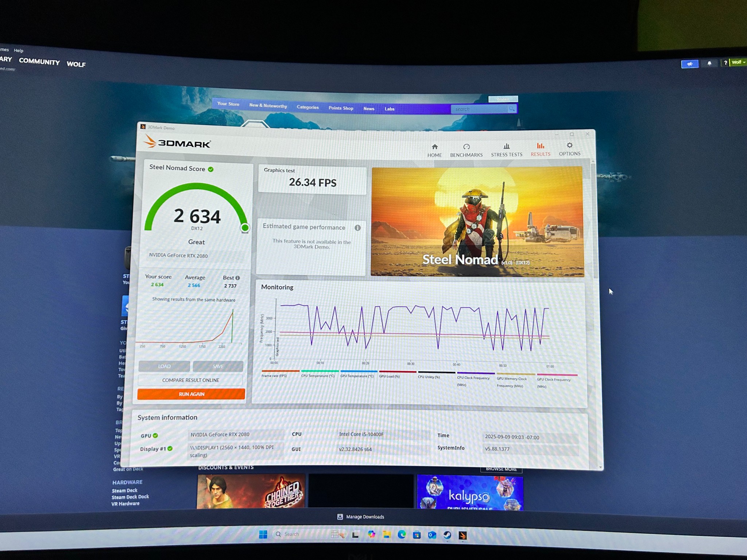Image resolution: width=747 pixels, height=560 pixels.
Task: Click the 2 737 best score value
Action: point(231,286)
